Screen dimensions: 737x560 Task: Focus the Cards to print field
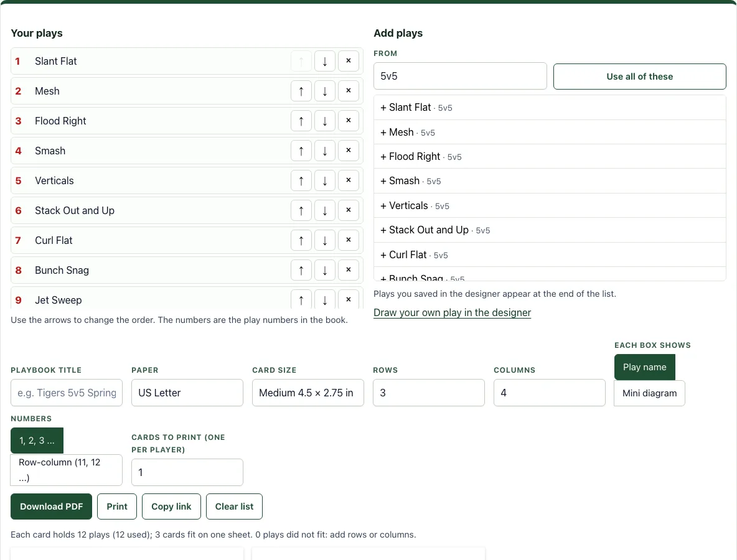point(187,472)
